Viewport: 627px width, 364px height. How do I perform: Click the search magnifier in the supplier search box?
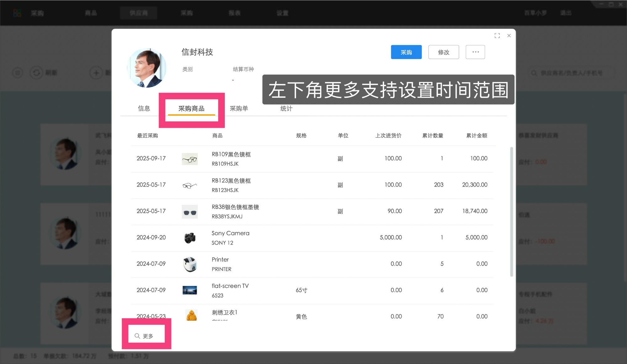(x=534, y=73)
